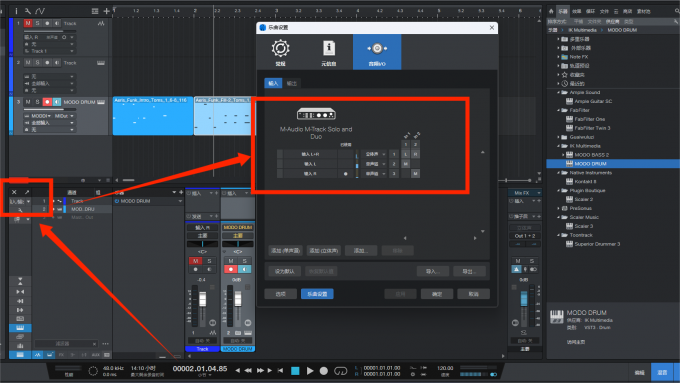This screenshot has width=680, height=383.
Task: Adjust the Track channel volume fader
Action: coord(203,299)
